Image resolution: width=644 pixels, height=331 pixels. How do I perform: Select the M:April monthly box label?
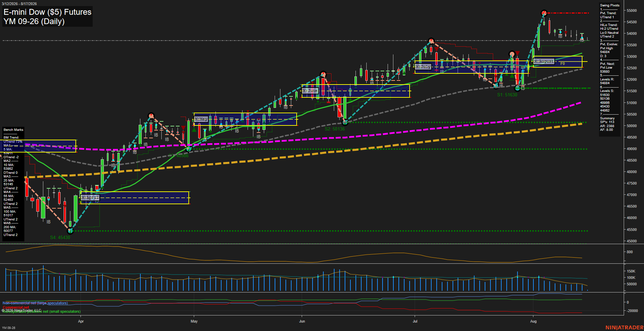pos(90,197)
